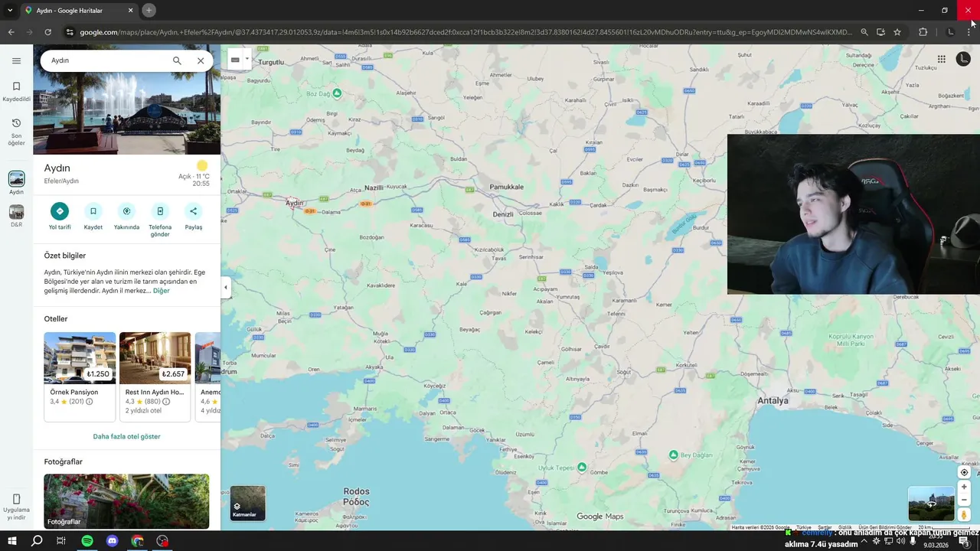Open Chrome three-dot menu

tap(969, 32)
